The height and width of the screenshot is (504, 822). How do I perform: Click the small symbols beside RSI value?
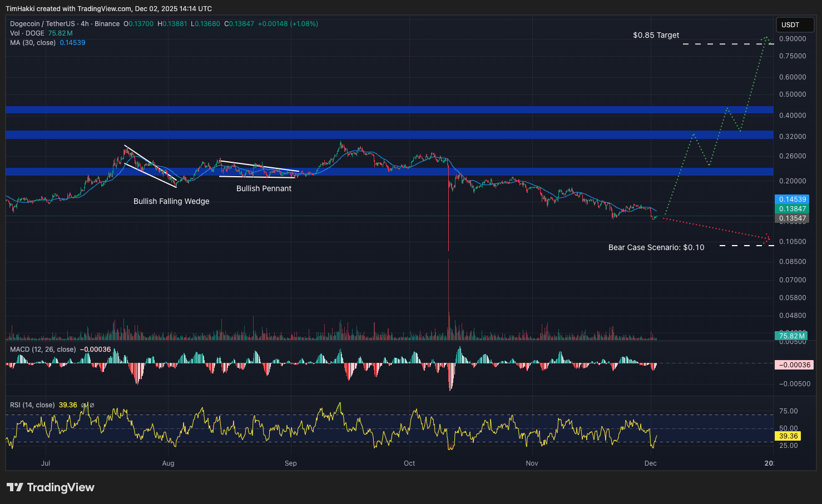pos(88,405)
